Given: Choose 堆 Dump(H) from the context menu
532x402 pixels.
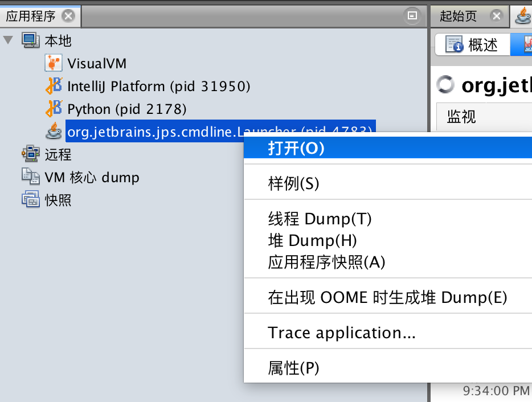Looking at the screenshot, I should click(x=388, y=240).
